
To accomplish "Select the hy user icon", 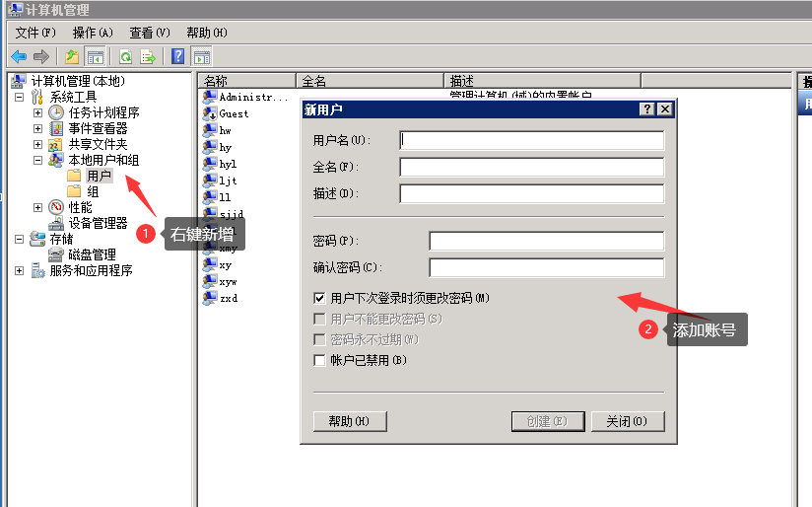I will [210, 147].
